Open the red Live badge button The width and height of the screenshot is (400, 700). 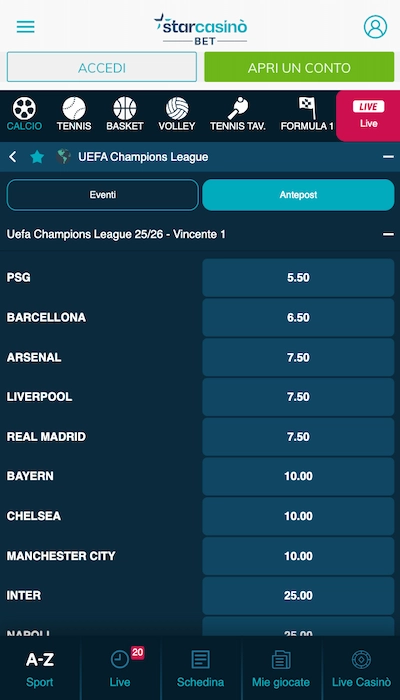[368, 115]
